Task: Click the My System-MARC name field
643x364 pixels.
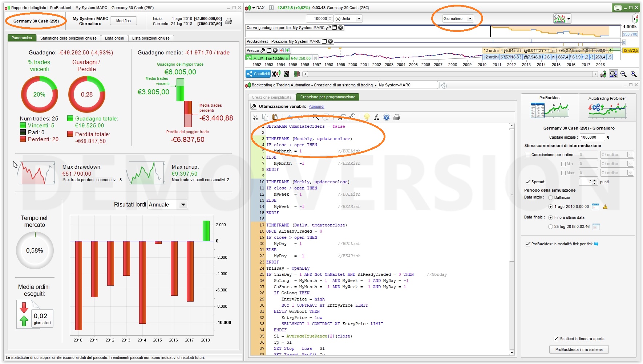Action: tap(408, 85)
